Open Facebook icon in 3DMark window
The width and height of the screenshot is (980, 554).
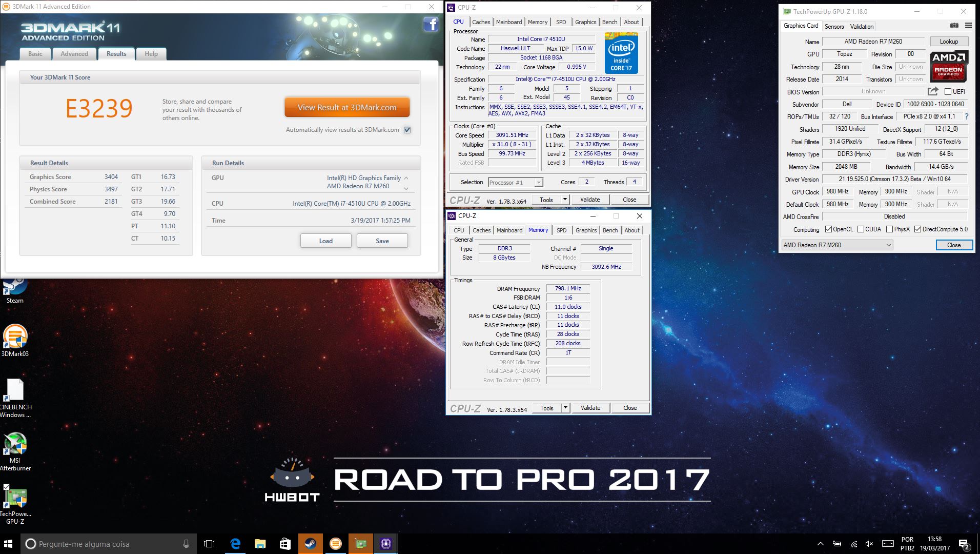pyautogui.click(x=431, y=24)
